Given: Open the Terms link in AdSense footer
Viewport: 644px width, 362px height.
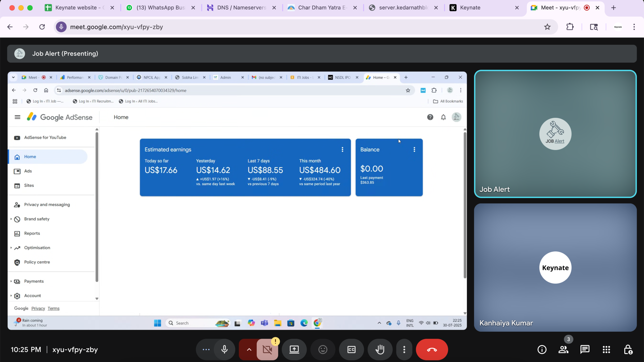Looking at the screenshot, I should pyautogui.click(x=53, y=308).
